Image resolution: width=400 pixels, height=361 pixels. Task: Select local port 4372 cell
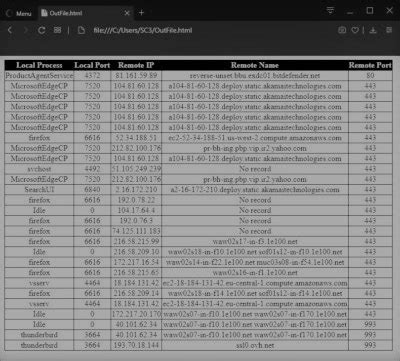pyautogui.click(x=92, y=76)
